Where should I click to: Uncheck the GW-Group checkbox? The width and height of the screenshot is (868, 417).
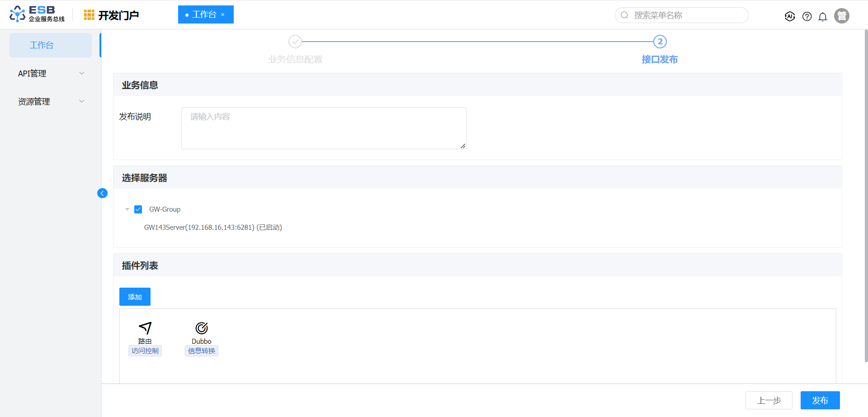pos(138,209)
